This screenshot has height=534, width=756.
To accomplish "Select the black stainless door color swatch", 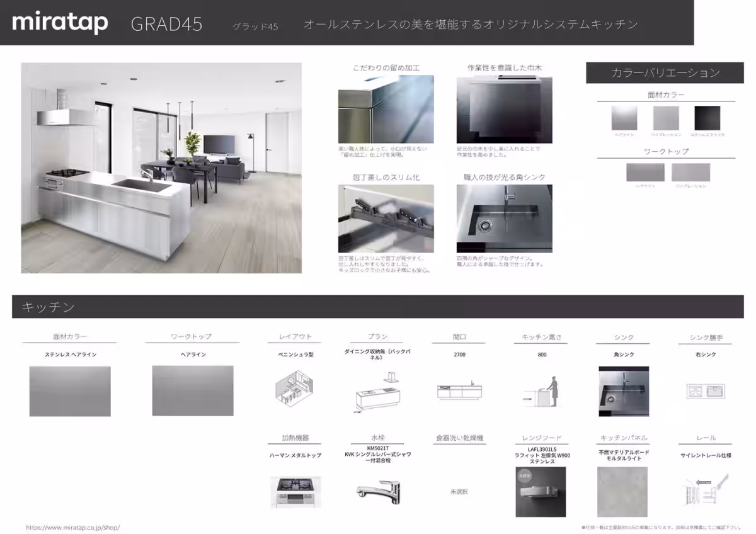I will pos(707,118).
